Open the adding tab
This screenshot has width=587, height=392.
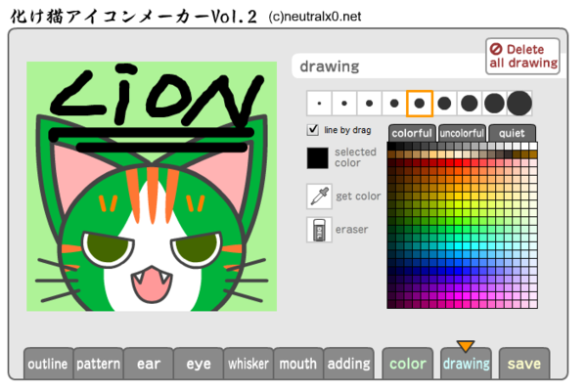(348, 364)
